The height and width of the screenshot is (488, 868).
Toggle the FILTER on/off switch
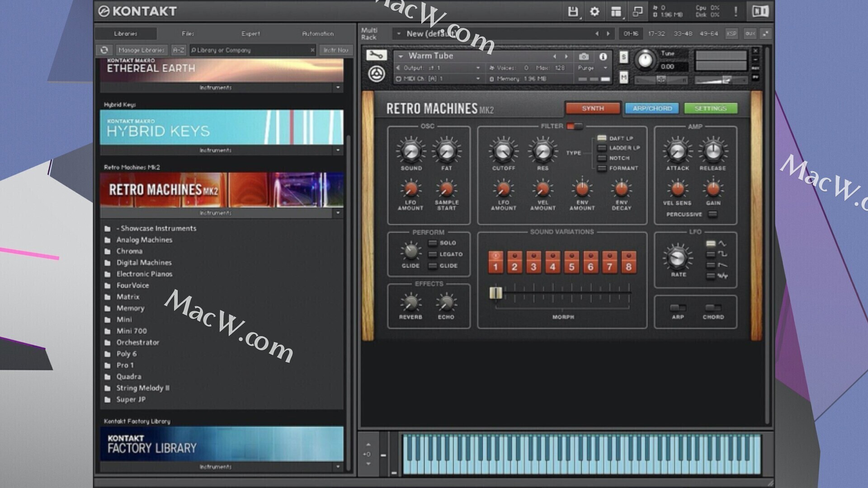click(x=575, y=126)
